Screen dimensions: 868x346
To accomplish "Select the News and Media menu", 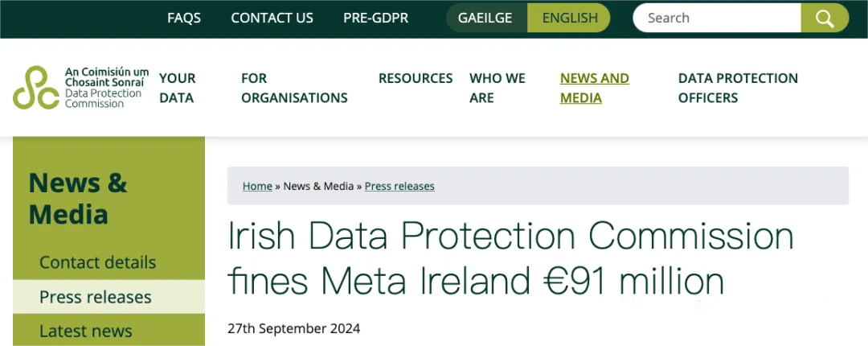I will pyautogui.click(x=594, y=88).
